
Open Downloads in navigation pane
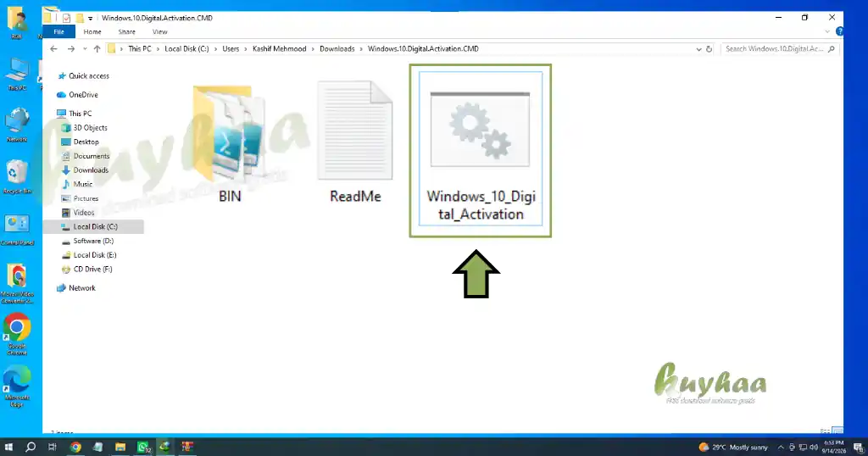85,170
